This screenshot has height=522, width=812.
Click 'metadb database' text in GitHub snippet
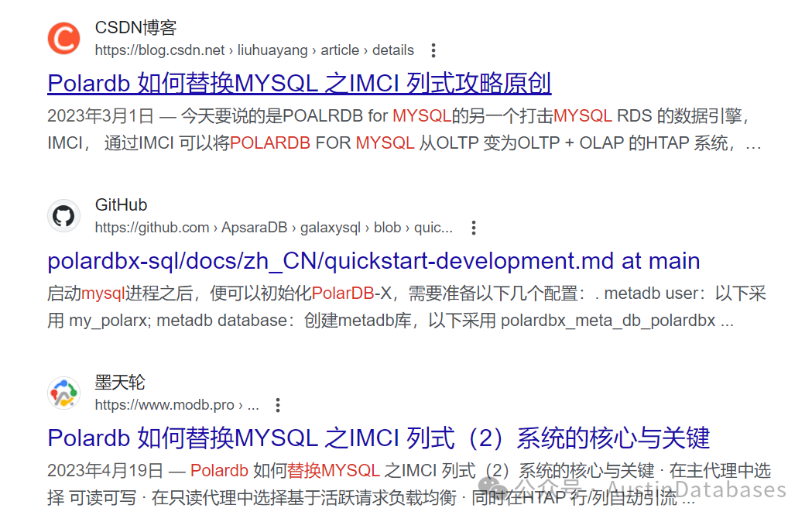click(x=222, y=321)
